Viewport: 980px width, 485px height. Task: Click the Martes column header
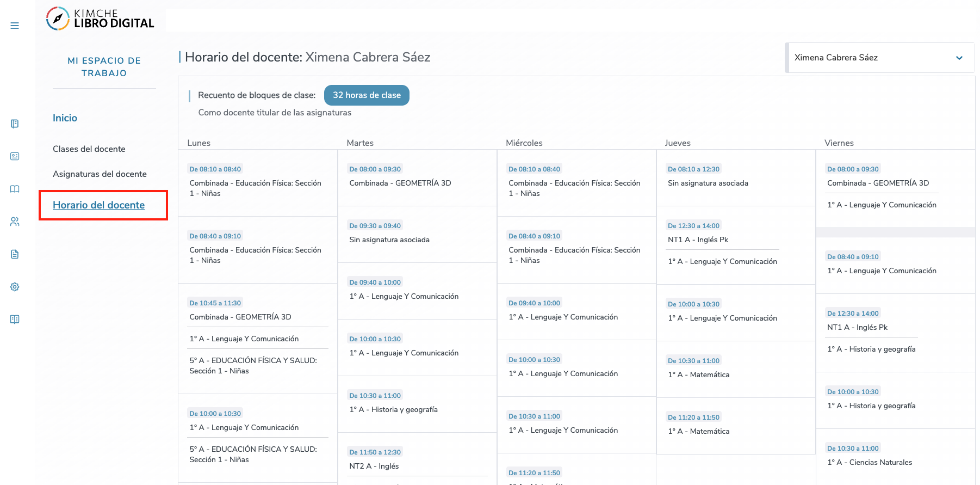(360, 143)
